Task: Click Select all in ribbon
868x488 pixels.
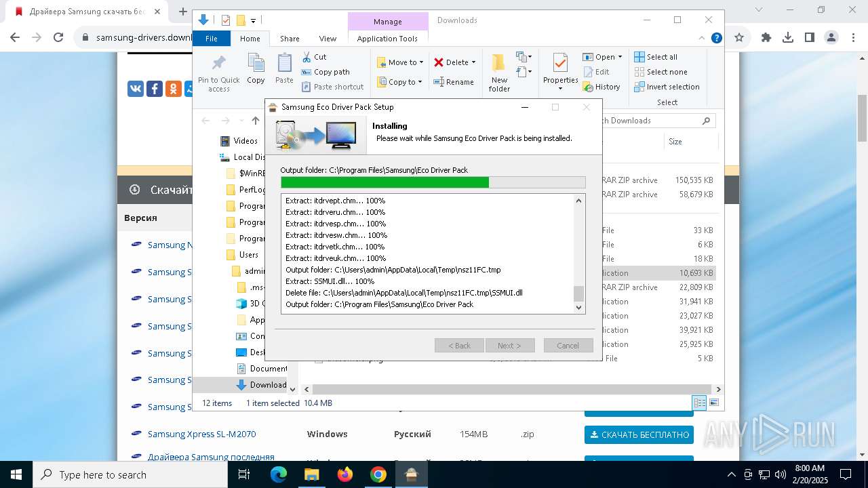Action: pos(655,57)
